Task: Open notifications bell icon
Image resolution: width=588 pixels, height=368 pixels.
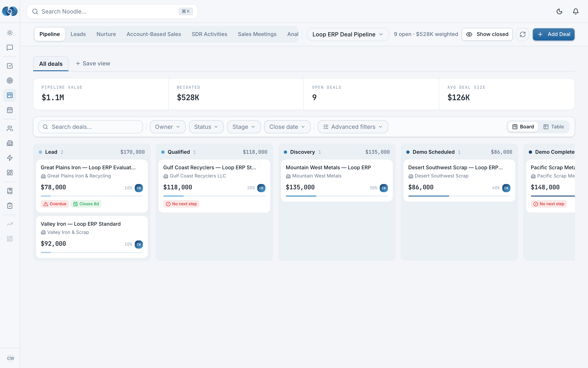Action: tap(576, 11)
